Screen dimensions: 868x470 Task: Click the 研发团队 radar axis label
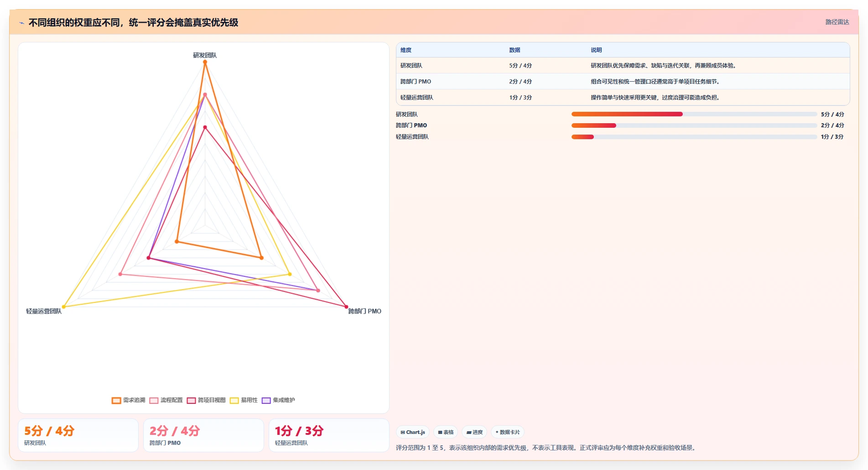coord(205,55)
